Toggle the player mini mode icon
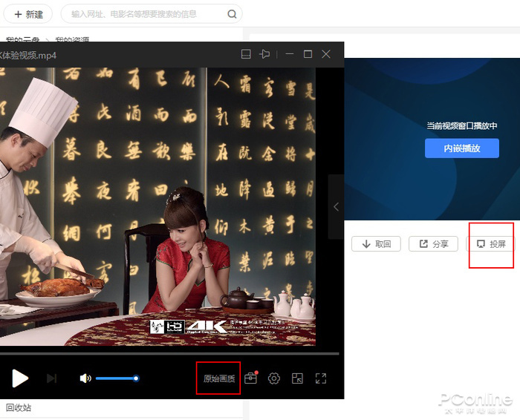The width and height of the screenshot is (520, 420). (245, 54)
